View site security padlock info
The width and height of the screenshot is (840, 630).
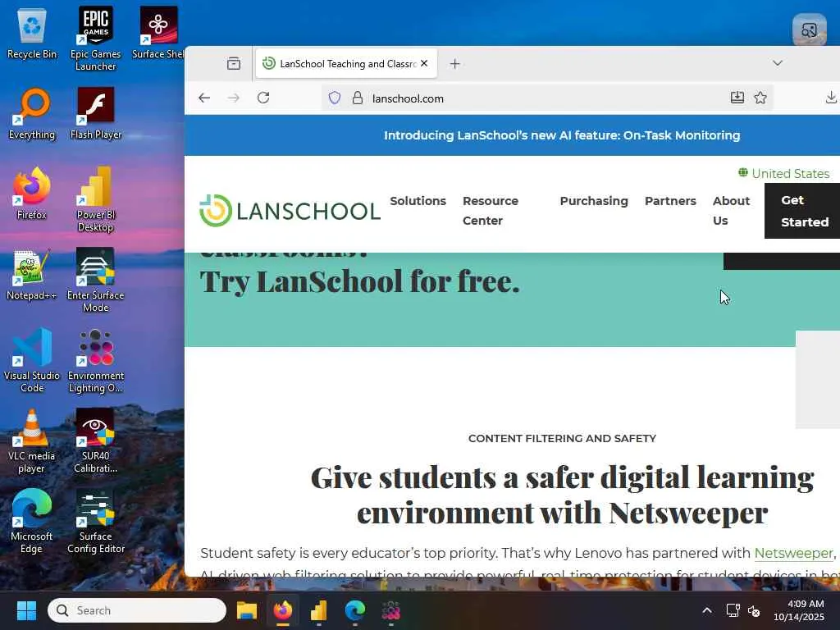point(358,98)
